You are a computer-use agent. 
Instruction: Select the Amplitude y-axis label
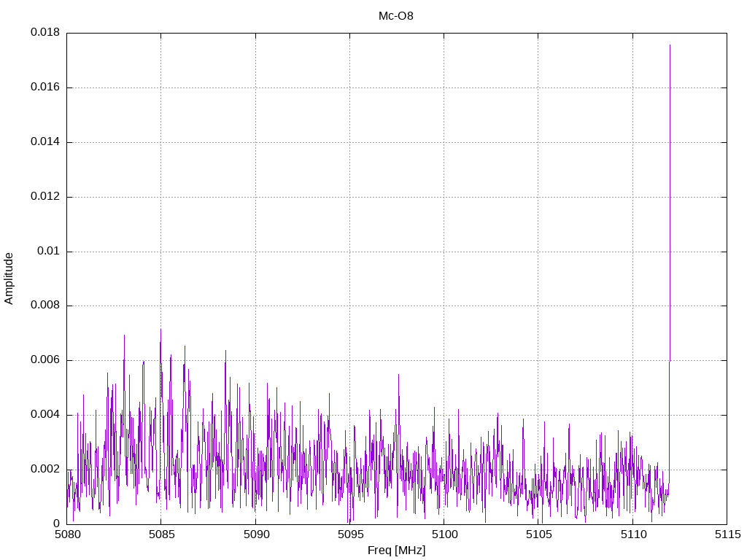pos(9,279)
